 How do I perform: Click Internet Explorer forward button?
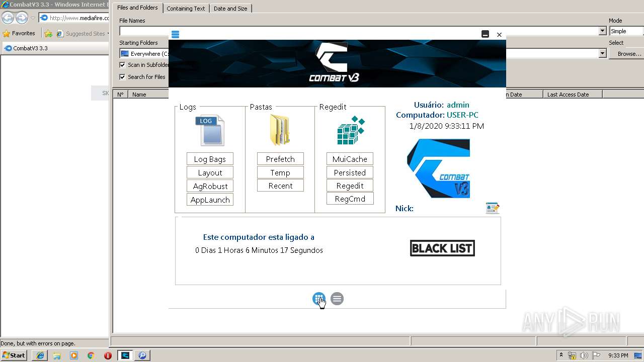click(x=22, y=18)
